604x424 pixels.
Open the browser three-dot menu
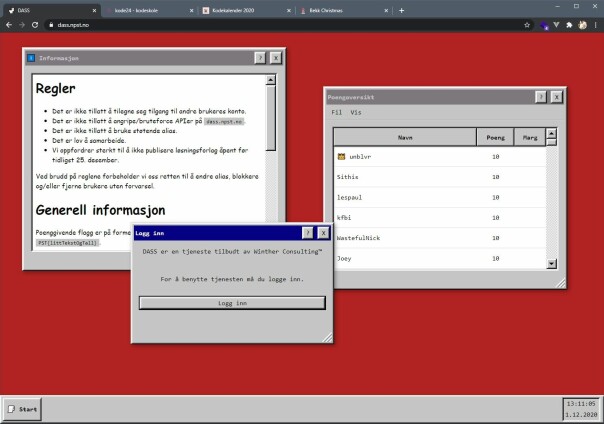(596, 25)
